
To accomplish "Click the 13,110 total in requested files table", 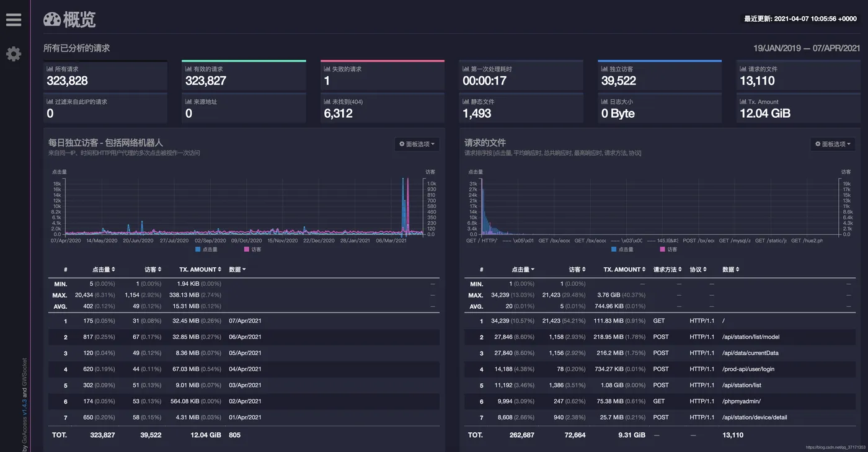I will [x=733, y=435].
